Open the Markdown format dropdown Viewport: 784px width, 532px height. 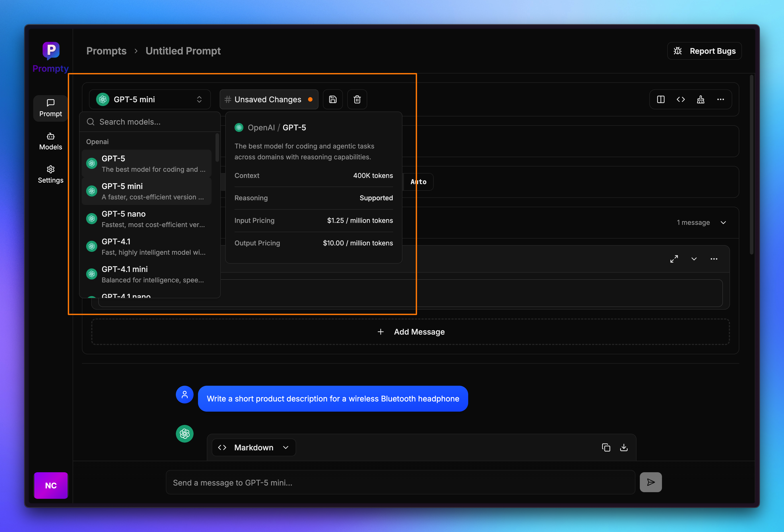[254, 447]
